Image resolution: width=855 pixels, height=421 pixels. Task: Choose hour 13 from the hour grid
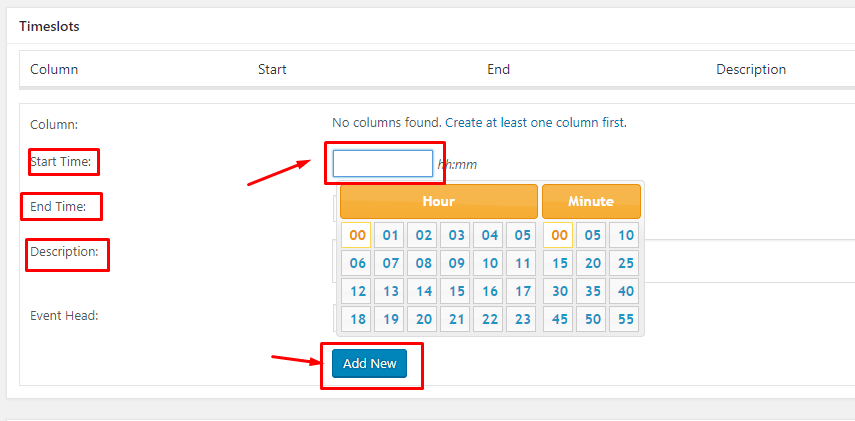[390, 292]
